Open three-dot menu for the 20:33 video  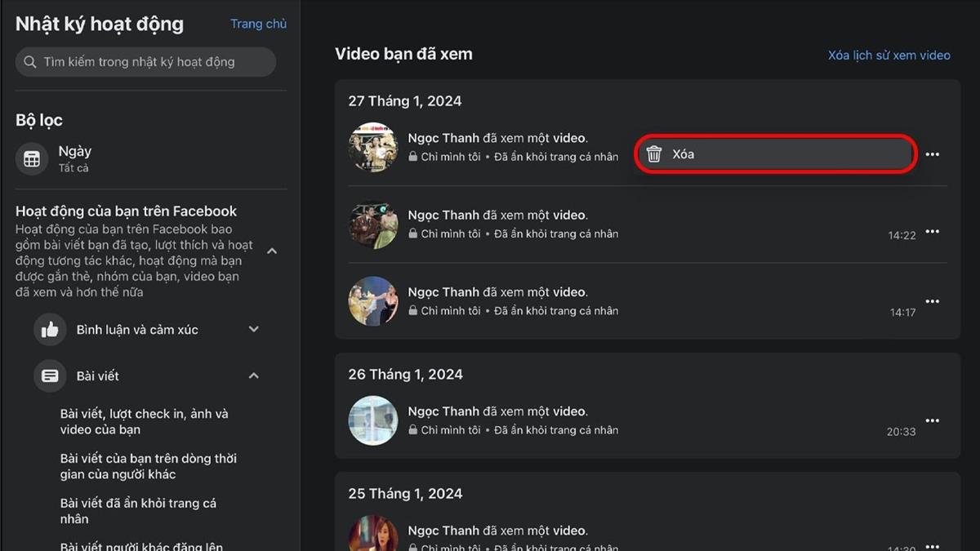pyautogui.click(x=932, y=420)
